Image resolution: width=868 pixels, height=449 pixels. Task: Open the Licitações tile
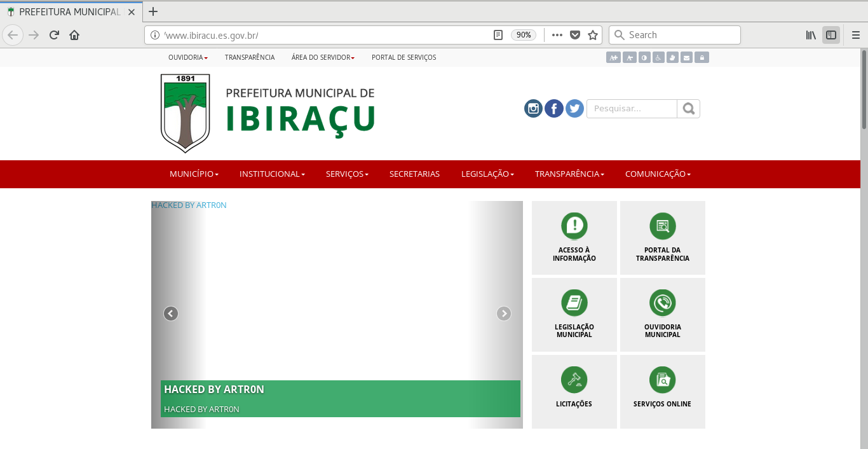coord(574,392)
